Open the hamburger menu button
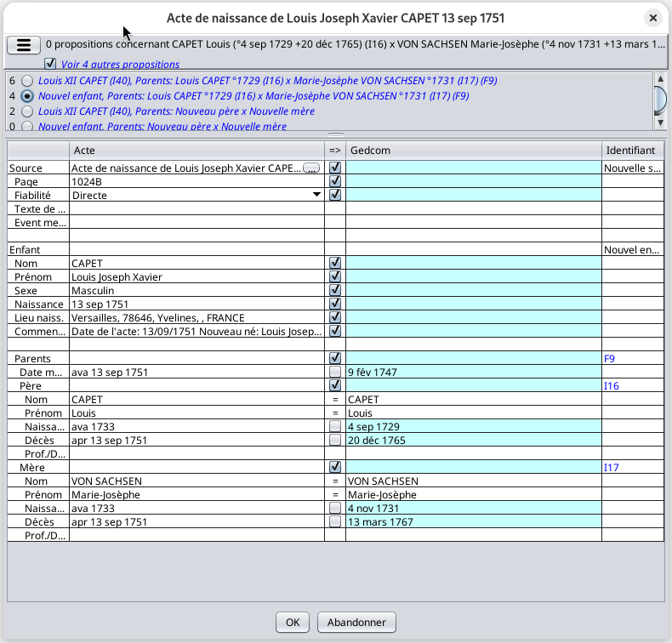Image resolution: width=672 pixels, height=643 pixels. tap(24, 44)
